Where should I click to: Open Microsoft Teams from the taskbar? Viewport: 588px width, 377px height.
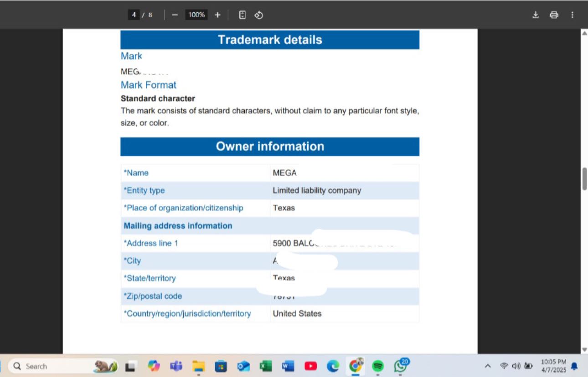pos(176,366)
